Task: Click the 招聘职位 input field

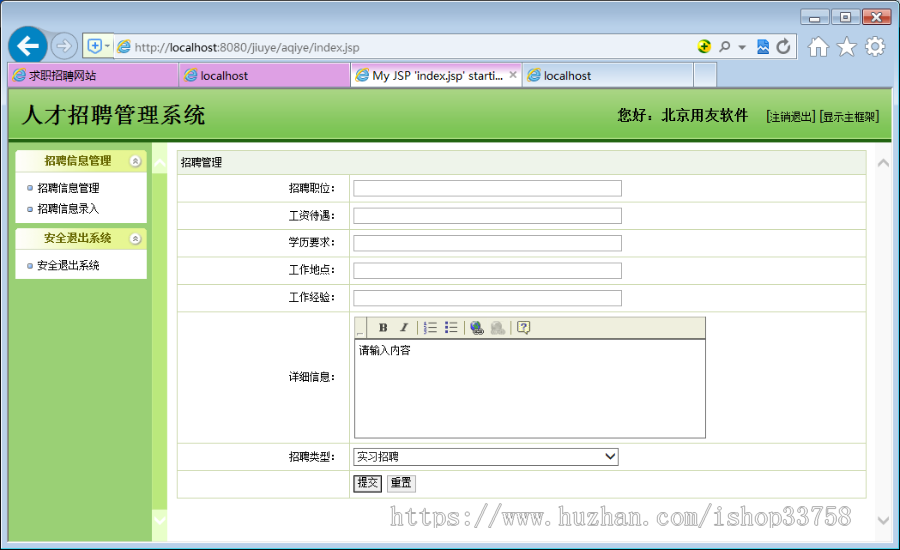Action: click(x=487, y=188)
